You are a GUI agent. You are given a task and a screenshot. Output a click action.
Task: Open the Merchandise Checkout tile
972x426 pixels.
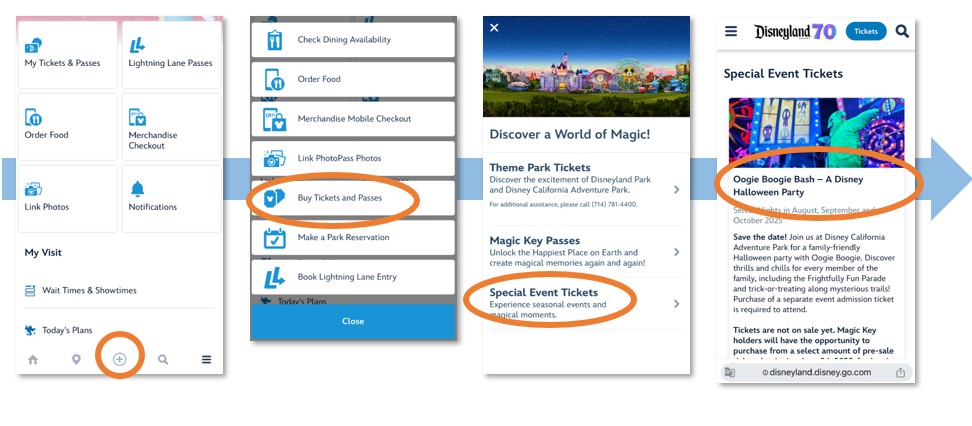pyautogui.click(x=171, y=126)
